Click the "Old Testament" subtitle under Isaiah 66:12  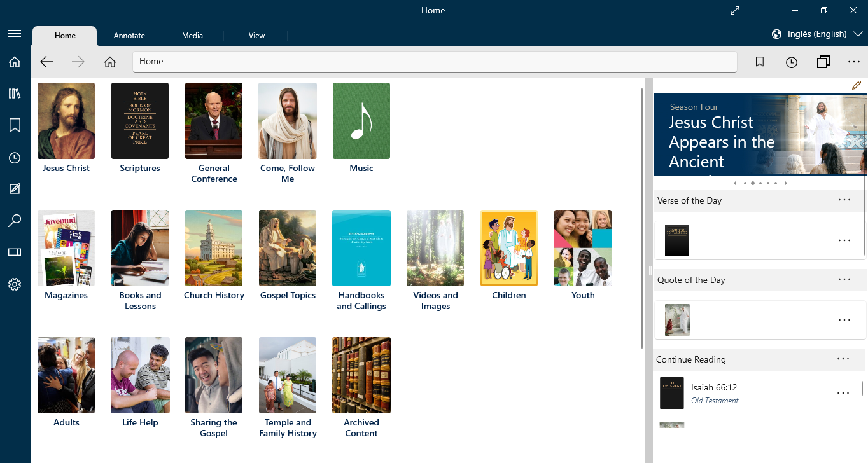715,401
